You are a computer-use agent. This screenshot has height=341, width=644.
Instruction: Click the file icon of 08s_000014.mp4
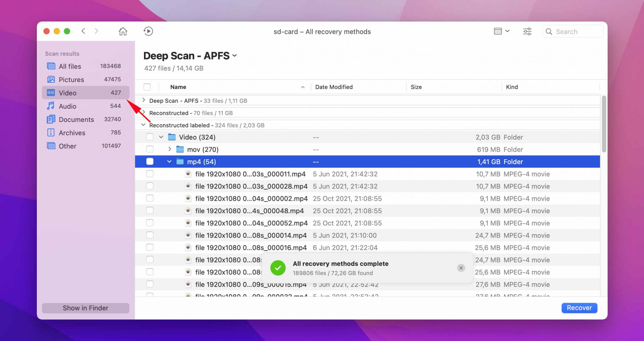pyautogui.click(x=188, y=235)
